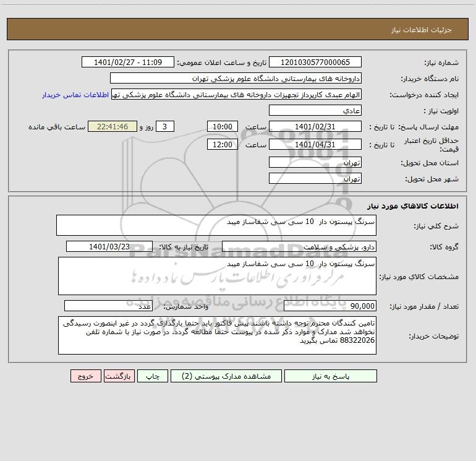Select the need number field 1201030577000065

315,62
